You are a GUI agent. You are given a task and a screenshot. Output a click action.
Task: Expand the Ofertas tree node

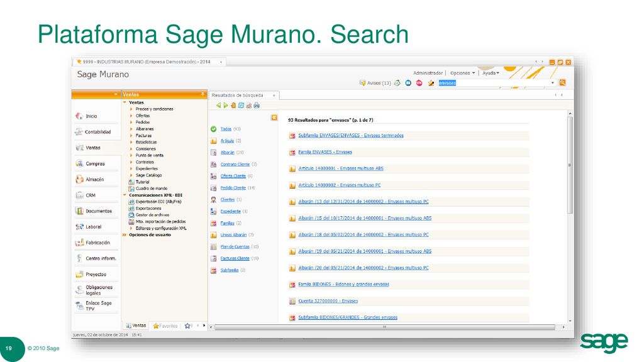131,116
